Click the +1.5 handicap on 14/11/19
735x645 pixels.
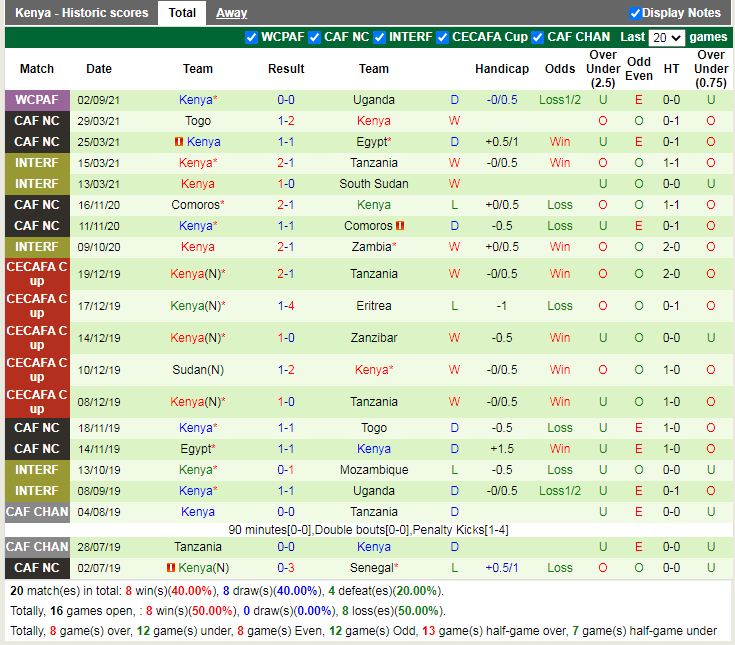point(502,449)
